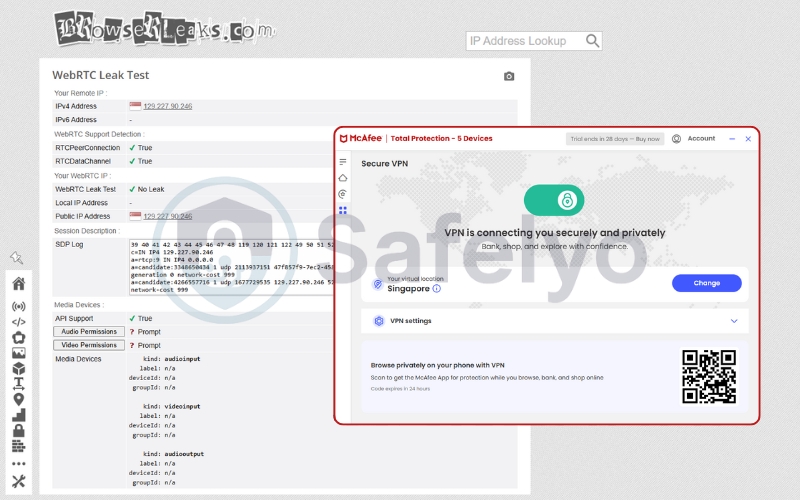Click the RTCPeerConnection label
Image resolution: width=800 pixels, height=500 pixels.
pos(88,148)
